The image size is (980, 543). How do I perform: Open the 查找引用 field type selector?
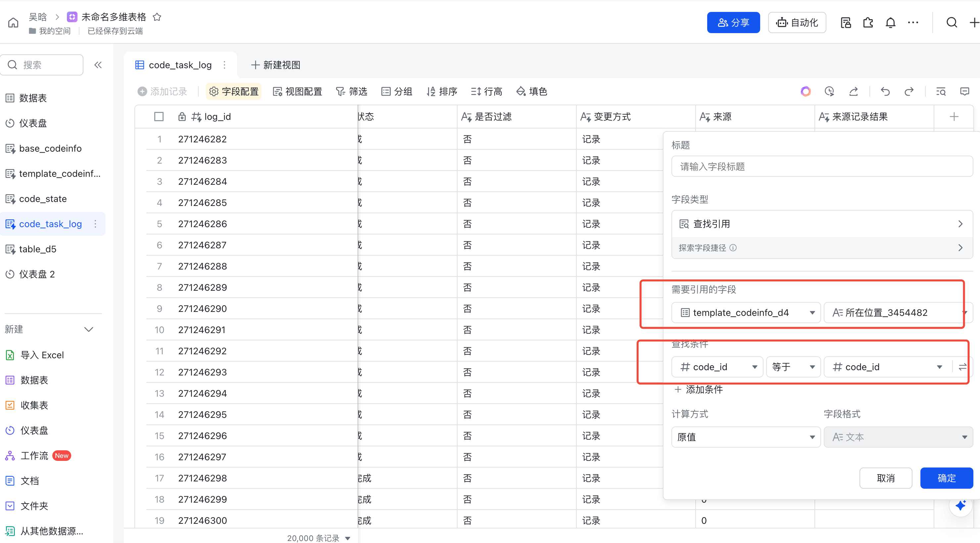[x=822, y=224]
